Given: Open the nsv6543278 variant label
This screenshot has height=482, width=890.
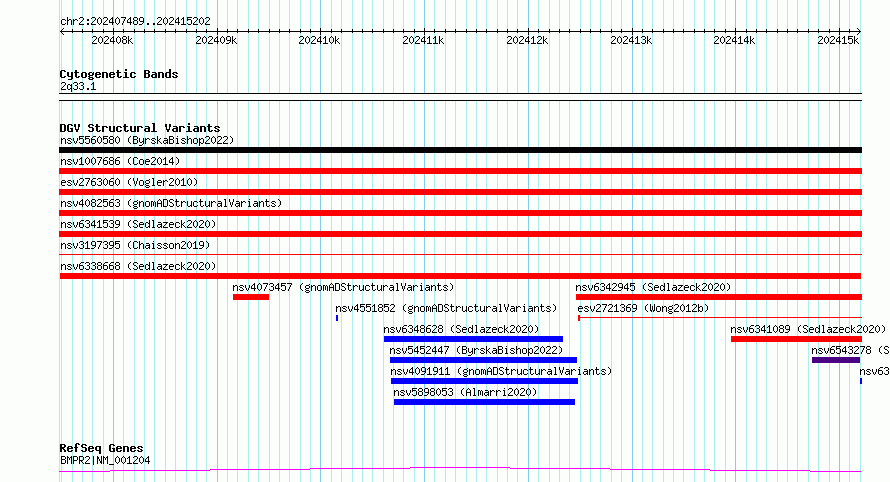Looking at the screenshot, I should coord(850,350).
